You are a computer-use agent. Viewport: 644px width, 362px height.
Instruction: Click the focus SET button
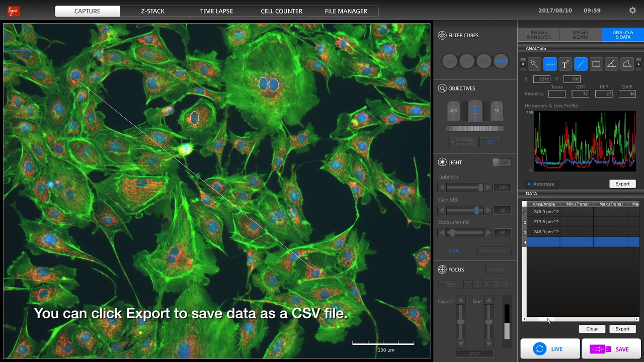click(449, 285)
